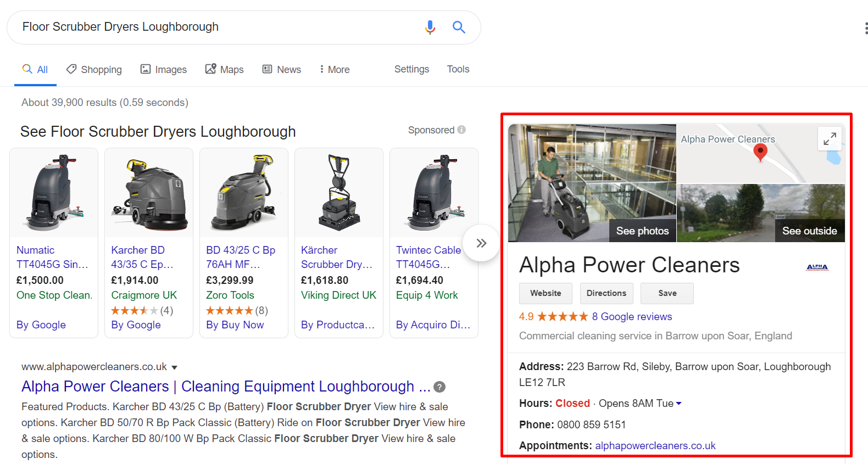Click the Sponsored info icon
This screenshot has width=868, height=464.
[461, 130]
